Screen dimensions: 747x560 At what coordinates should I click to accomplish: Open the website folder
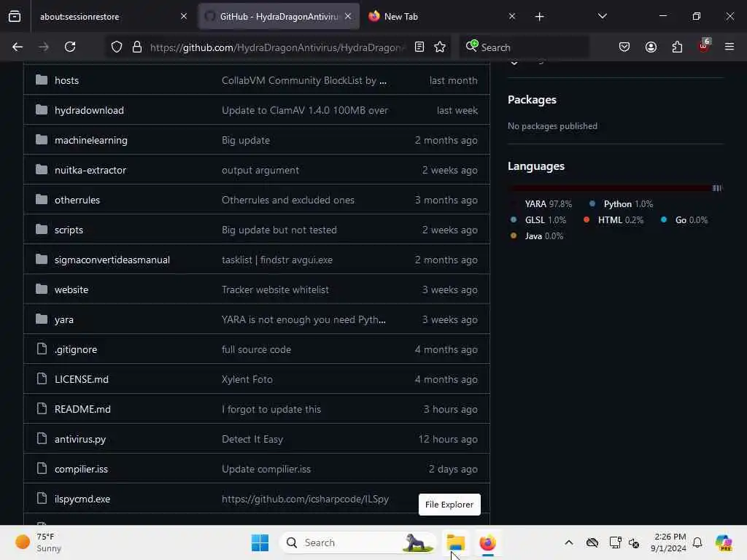71,289
